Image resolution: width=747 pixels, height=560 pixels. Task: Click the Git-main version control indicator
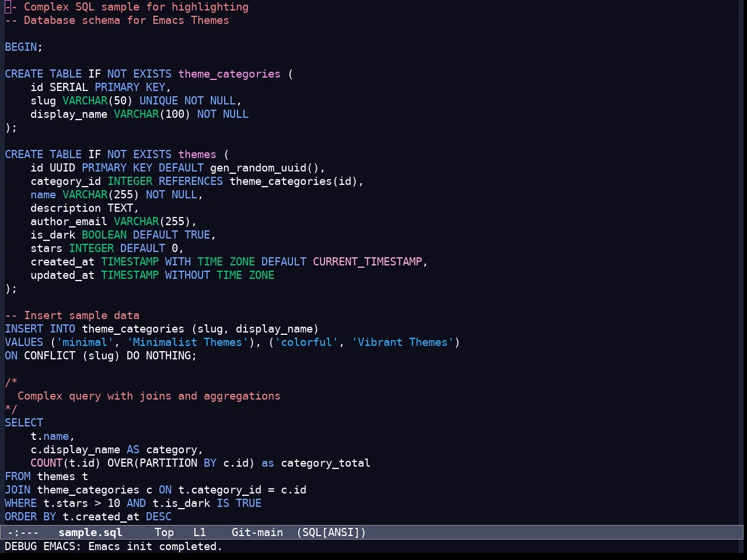[x=257, y=533]
